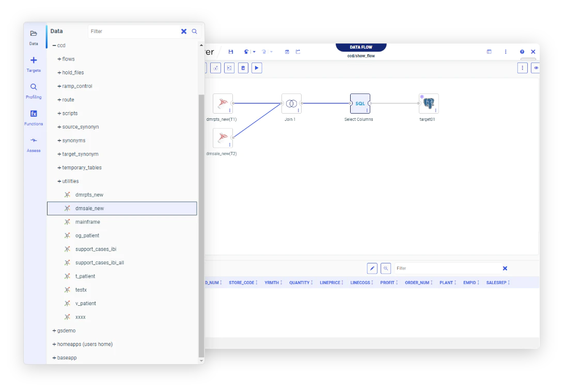This screenshot has width=566, height=392.
Task: Click the zoom magnifier icon above columns
Action: pos(386,268)
